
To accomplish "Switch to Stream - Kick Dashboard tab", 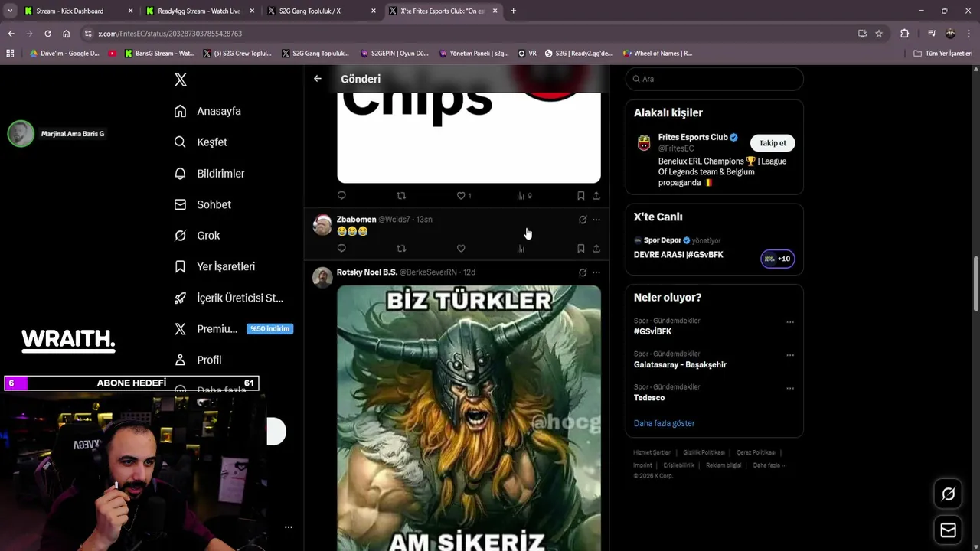I will click(78, 11).
